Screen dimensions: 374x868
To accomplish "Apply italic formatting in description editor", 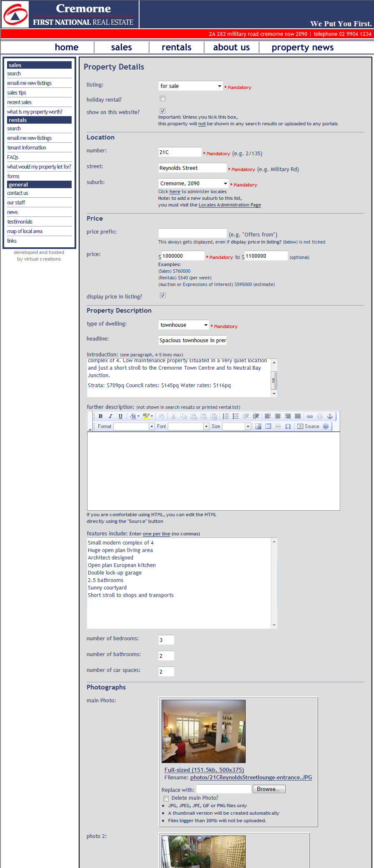I will click(110, 416).
